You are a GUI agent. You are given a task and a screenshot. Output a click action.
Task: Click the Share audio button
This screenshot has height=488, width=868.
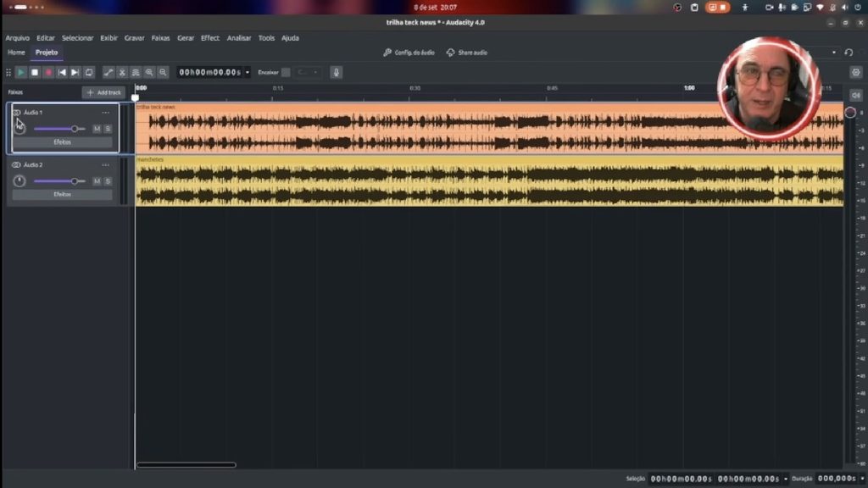pos(467,53)
